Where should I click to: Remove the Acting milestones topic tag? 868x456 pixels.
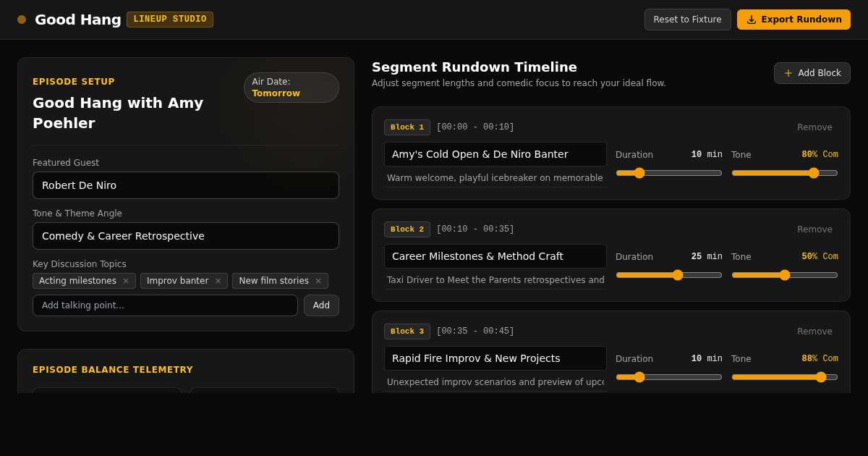pos(126,281)
